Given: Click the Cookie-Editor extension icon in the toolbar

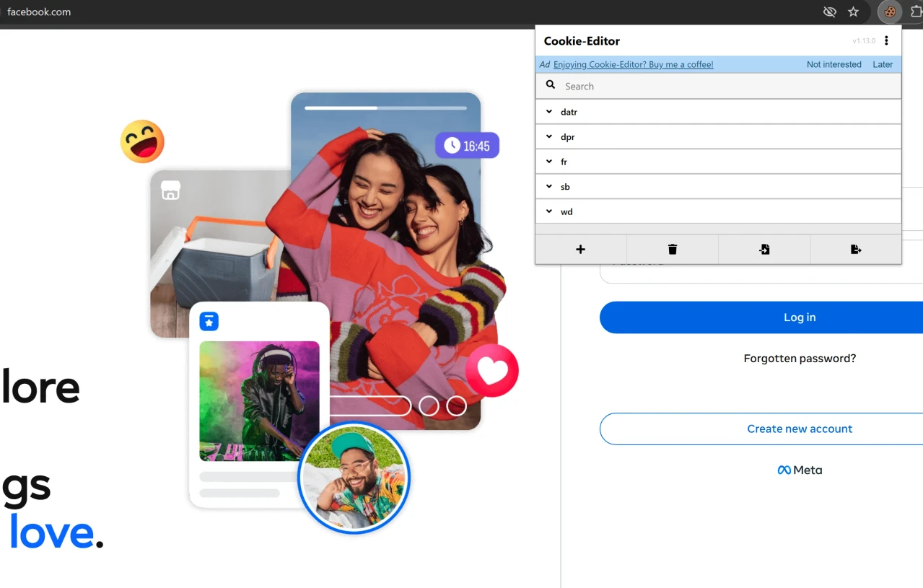Looking at the screenshot, I should coord(890,12).
